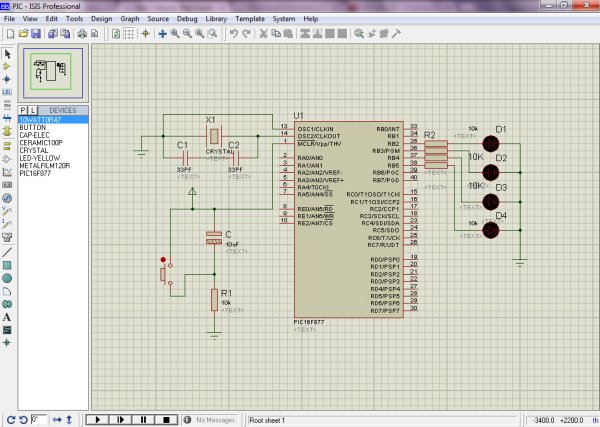600x427 pixels.
Task: Select PIC16F877 in devices list
Action: [35, 173]
